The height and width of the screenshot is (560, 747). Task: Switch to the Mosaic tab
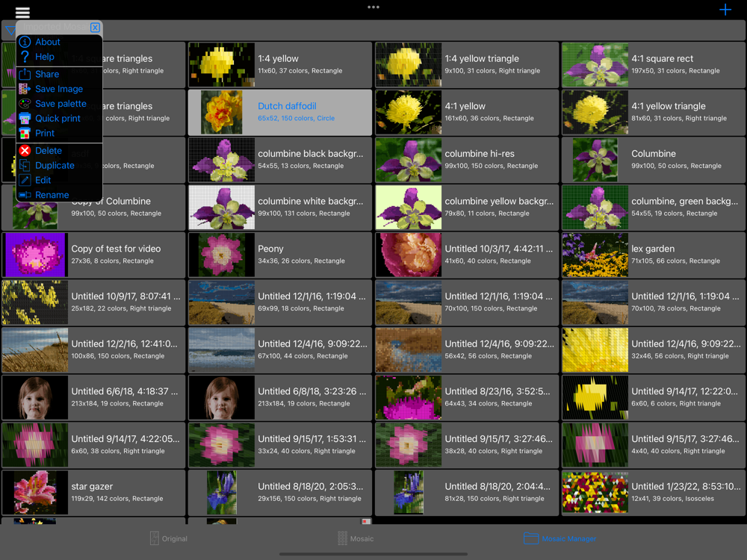pyautogui.click(x=356, y=538)
